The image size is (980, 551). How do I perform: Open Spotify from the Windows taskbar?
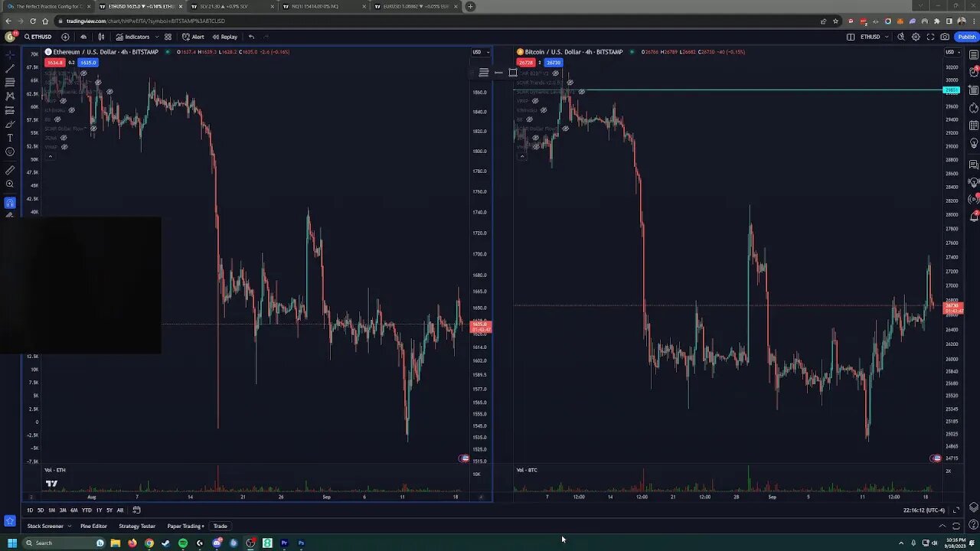tap(183, 543)
